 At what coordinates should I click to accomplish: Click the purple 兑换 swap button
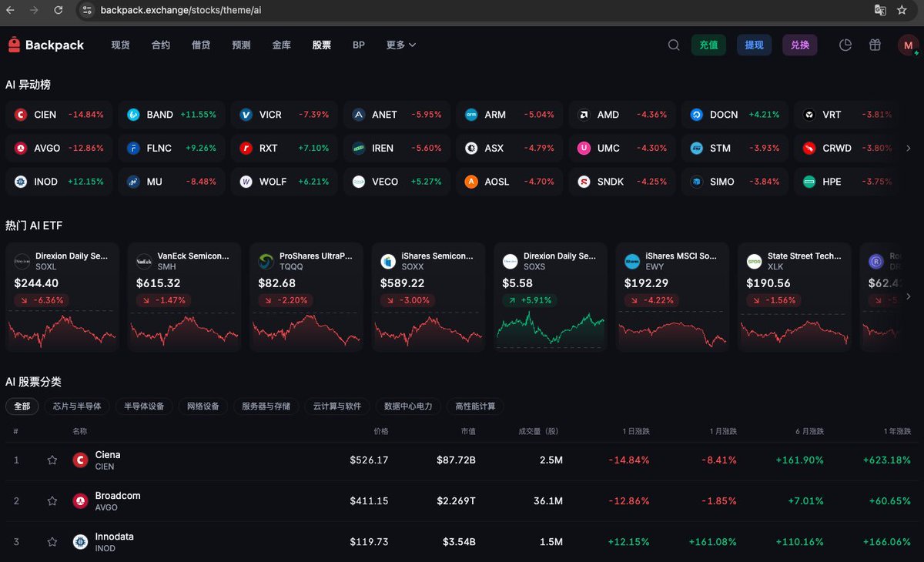click(800, 45)
